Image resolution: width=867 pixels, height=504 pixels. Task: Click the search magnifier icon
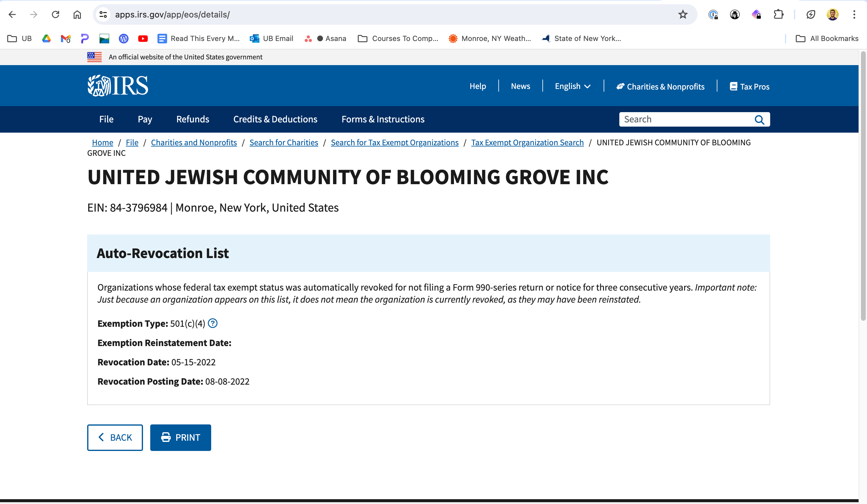pyautogui.click(x=759, y=119)
